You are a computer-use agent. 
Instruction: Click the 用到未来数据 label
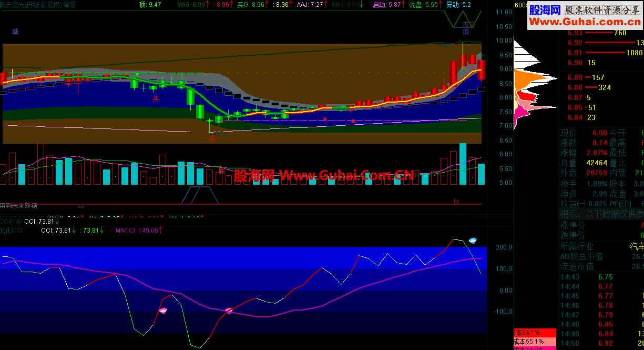pos(18,206)
